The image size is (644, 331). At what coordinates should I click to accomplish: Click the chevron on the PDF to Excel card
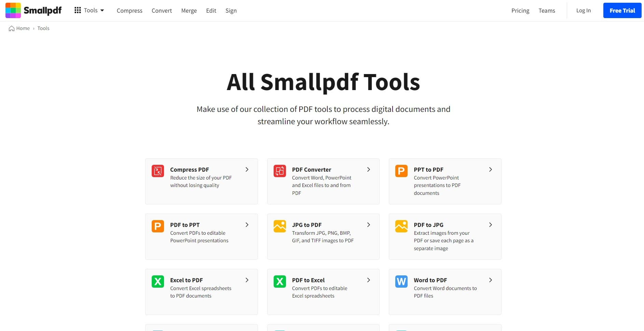click(x=368, y=280)
